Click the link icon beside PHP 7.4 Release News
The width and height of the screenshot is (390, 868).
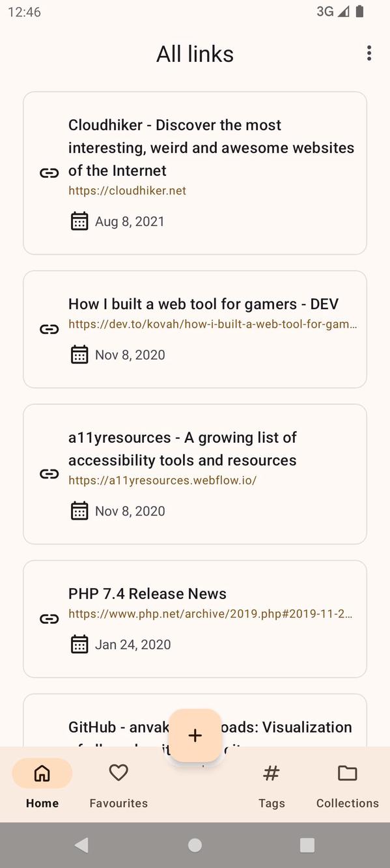[x=49, y=619]
